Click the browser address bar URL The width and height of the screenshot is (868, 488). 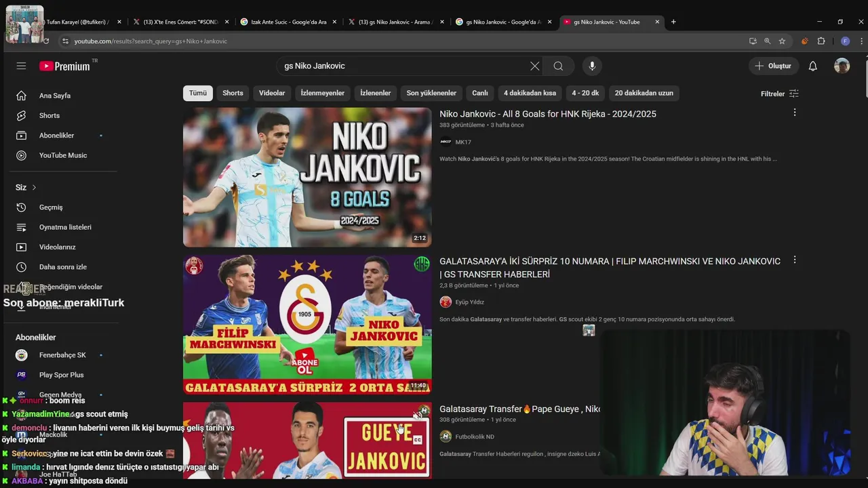(x=151, y=41)
